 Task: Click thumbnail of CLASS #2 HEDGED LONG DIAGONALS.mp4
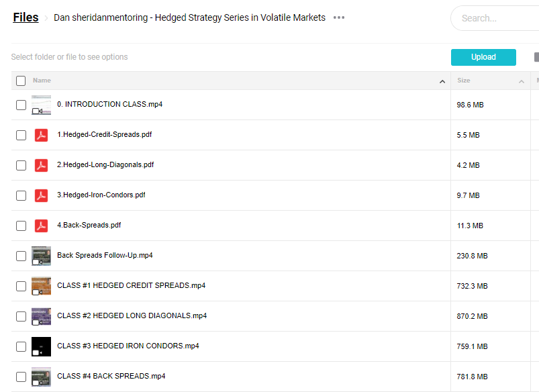(41, 316)
